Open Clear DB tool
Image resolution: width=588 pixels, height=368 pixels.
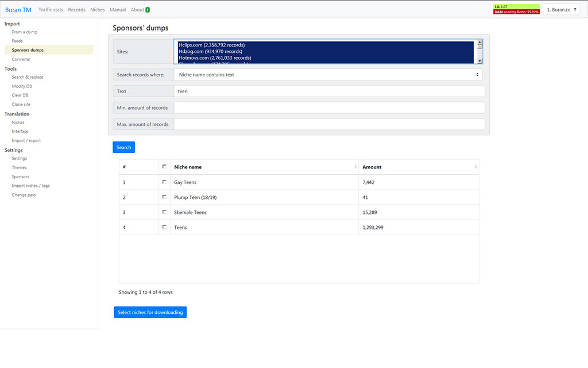point(20,95)
